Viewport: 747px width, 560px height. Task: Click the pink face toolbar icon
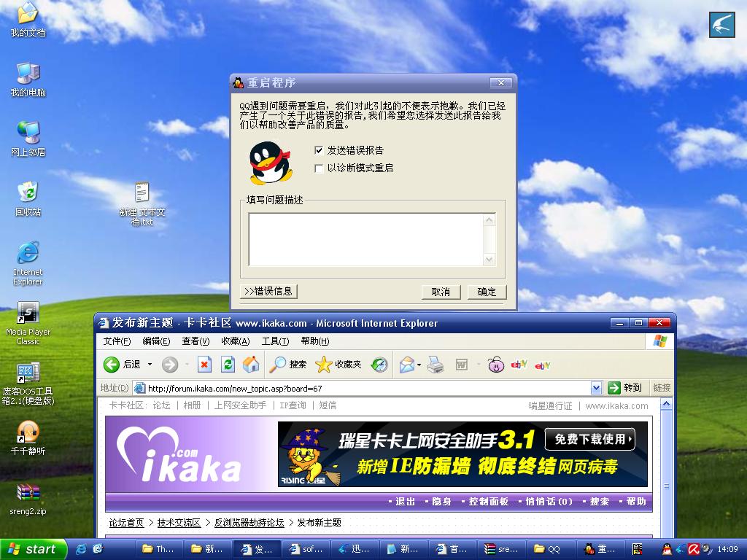coord(496,365)
